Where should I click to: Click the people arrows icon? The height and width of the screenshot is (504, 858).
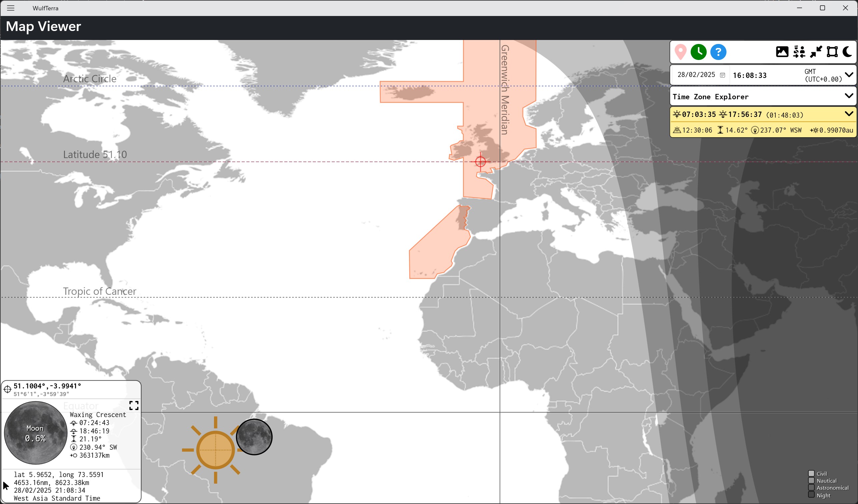799,52
